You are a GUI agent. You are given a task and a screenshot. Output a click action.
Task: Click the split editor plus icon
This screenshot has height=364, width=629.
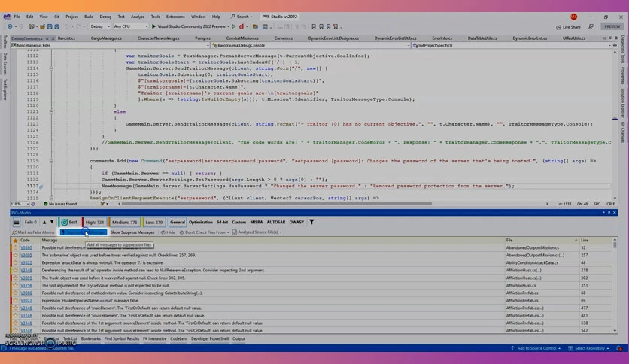tap(615, 45)
